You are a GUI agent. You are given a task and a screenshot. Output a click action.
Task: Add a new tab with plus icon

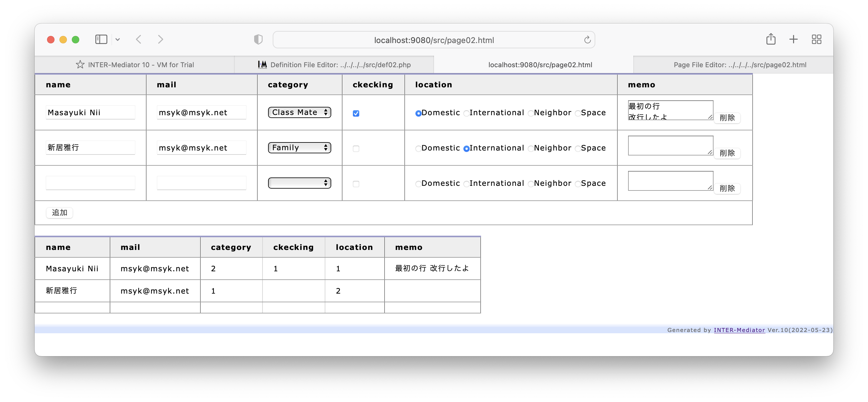tap(793, 39)
